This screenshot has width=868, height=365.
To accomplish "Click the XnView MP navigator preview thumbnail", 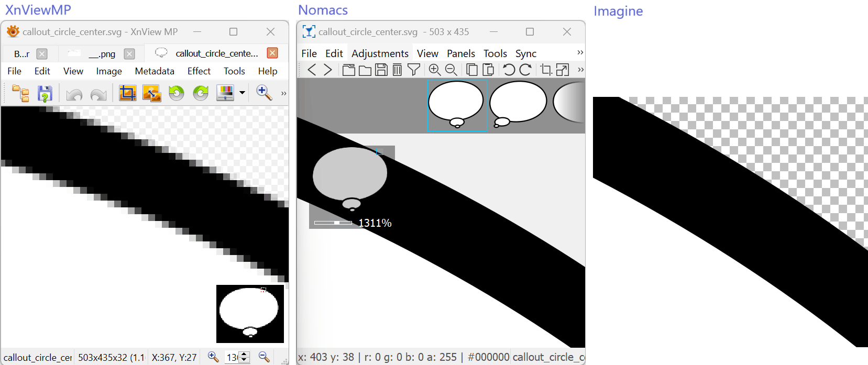I will (250, 314).
